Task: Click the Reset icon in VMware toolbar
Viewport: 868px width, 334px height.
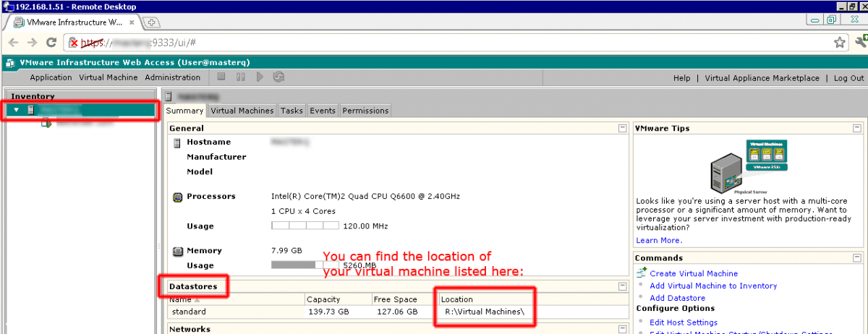Action: (278, 77)
